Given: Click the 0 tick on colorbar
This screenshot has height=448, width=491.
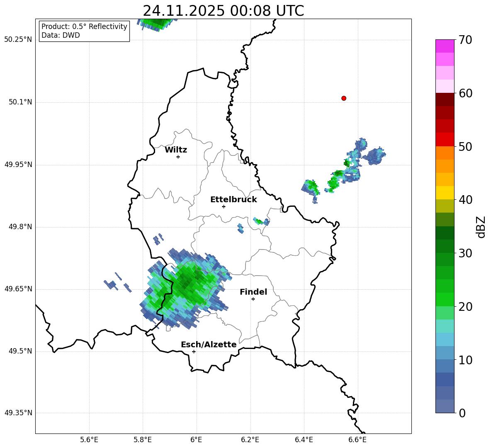Looking at the screenshot, I should [x=462, y=413].
